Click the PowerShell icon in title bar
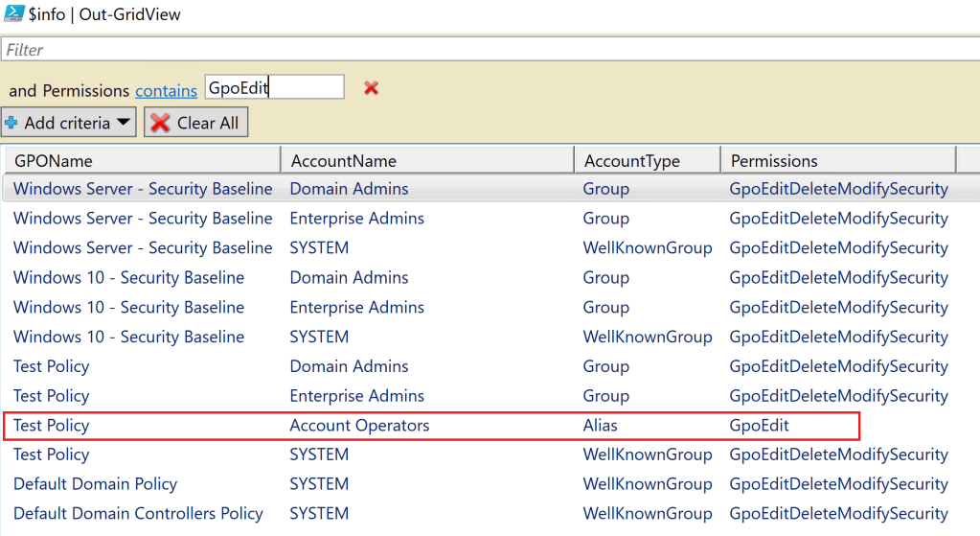This screenshot has width=980, height=536. (13, 14)
